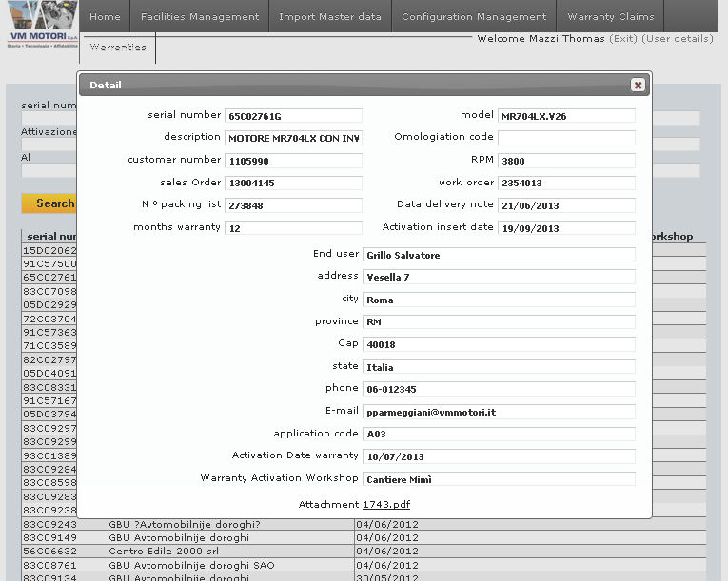728x581 pixels.
Task: Click the serial number field 65C02761G
Action: [293, 116]
